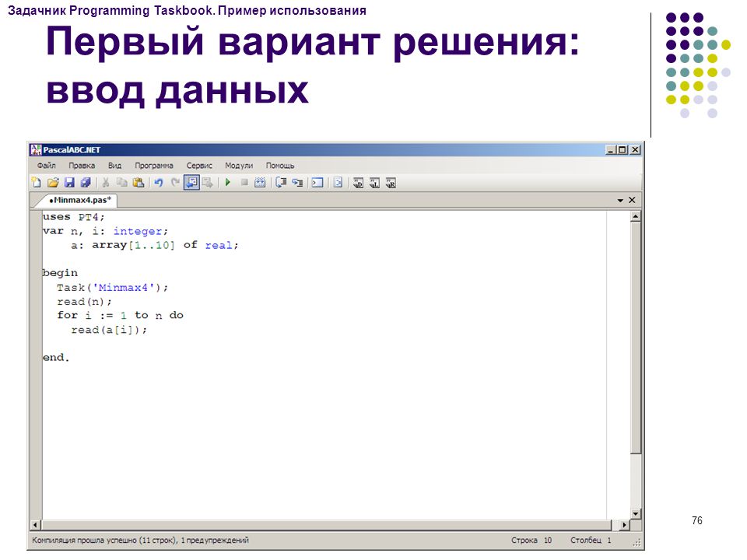Save the current file with floppy icon
This screenshot has width=747, height=560.
coord(69,183)
